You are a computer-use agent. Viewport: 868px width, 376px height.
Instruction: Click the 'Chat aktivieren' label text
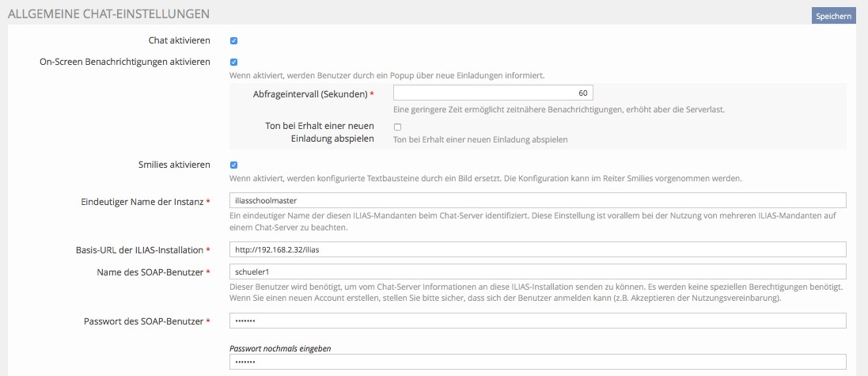pos(179,40)
